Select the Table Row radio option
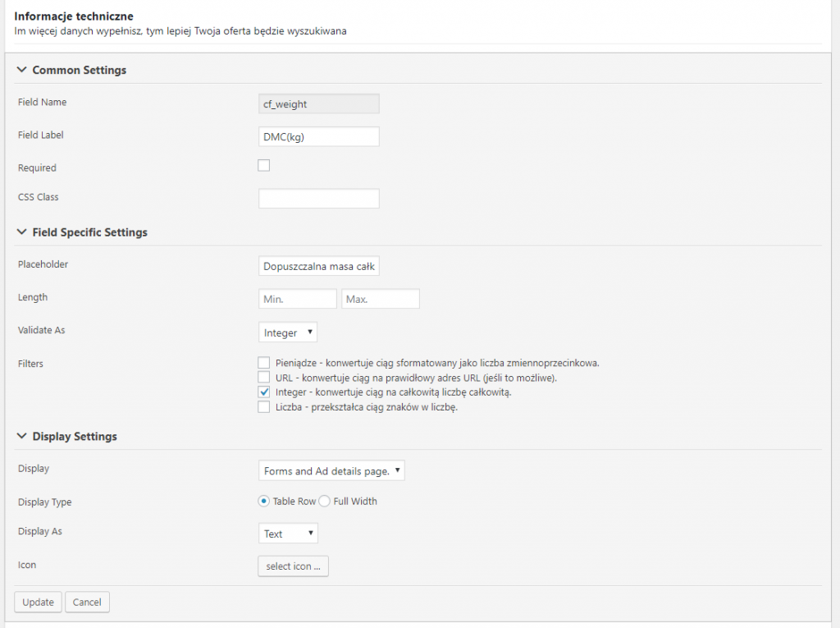Image resolution: width=840 pixels, height=628 pixels. 263,501
